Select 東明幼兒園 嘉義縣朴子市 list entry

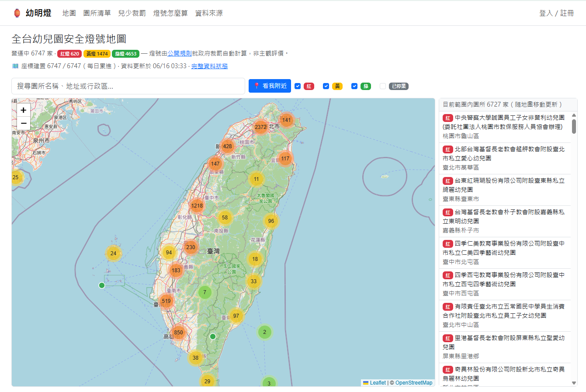point(505,221)
